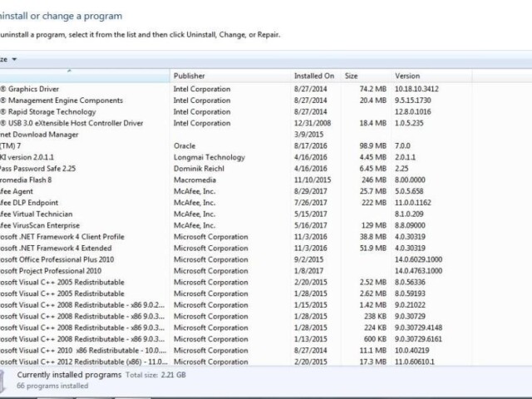Select .NET Framework 4 Client Profile

tap(62, 237)
